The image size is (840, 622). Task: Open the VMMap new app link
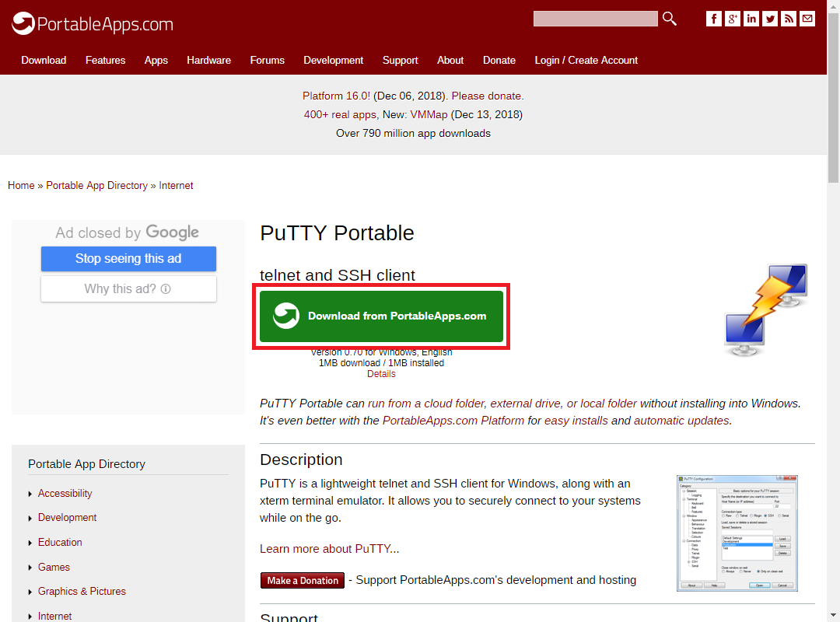point(429,114)
